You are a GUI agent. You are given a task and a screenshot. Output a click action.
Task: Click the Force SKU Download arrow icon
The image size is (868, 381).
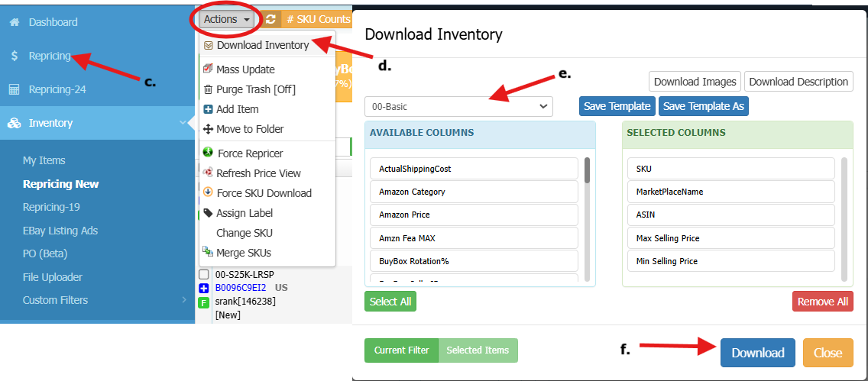[208, 192]
